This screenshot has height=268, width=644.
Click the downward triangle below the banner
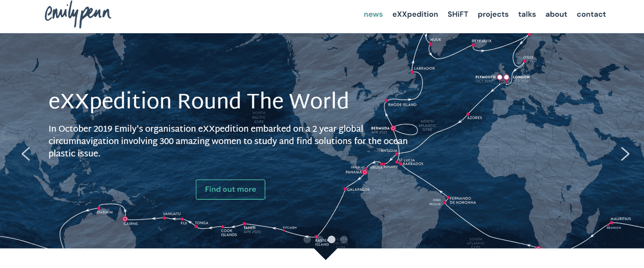click(325, 253)
